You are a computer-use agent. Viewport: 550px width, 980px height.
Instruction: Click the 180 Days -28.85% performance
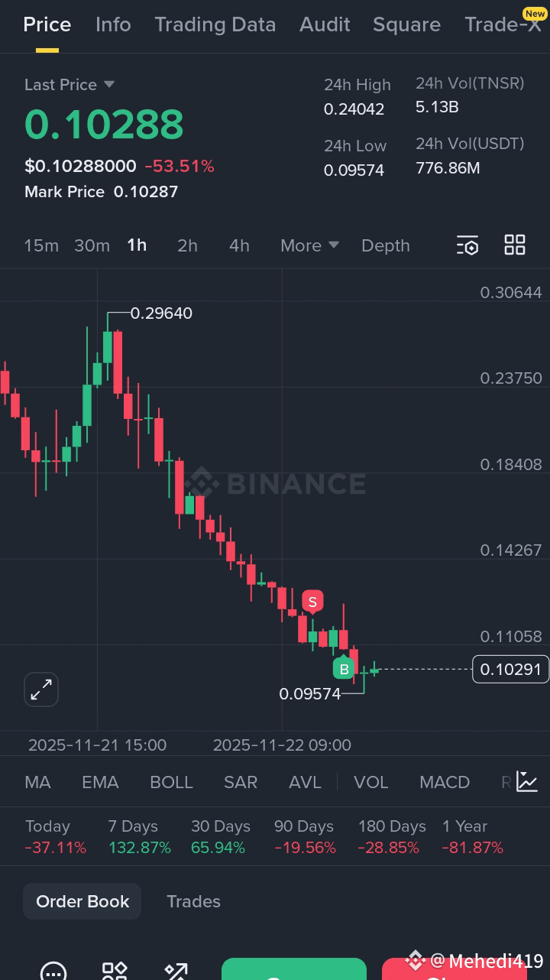[392, 837]
